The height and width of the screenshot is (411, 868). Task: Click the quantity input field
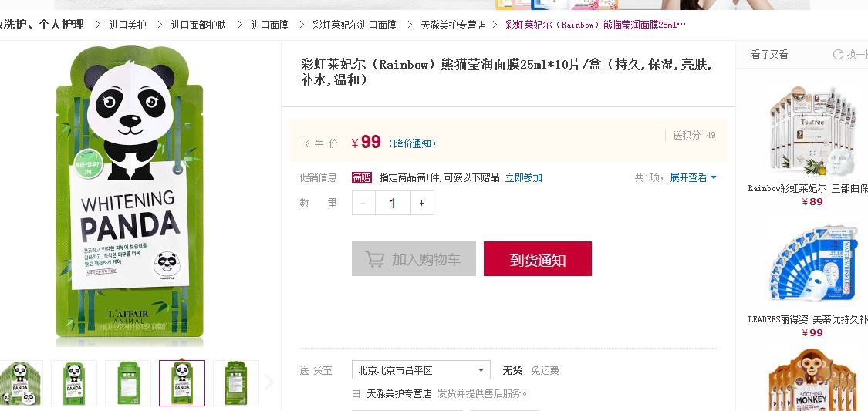[393, 203]
